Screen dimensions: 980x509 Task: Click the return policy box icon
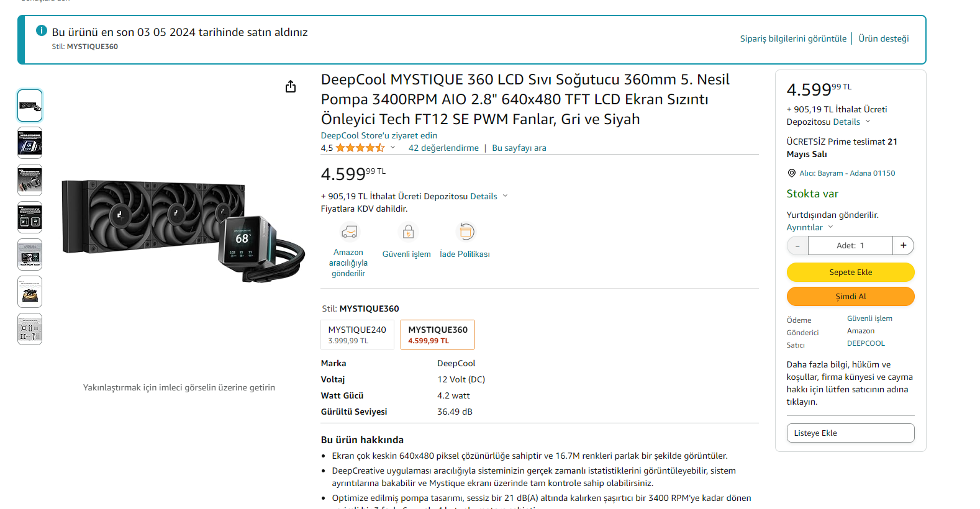tap(466, 232)
